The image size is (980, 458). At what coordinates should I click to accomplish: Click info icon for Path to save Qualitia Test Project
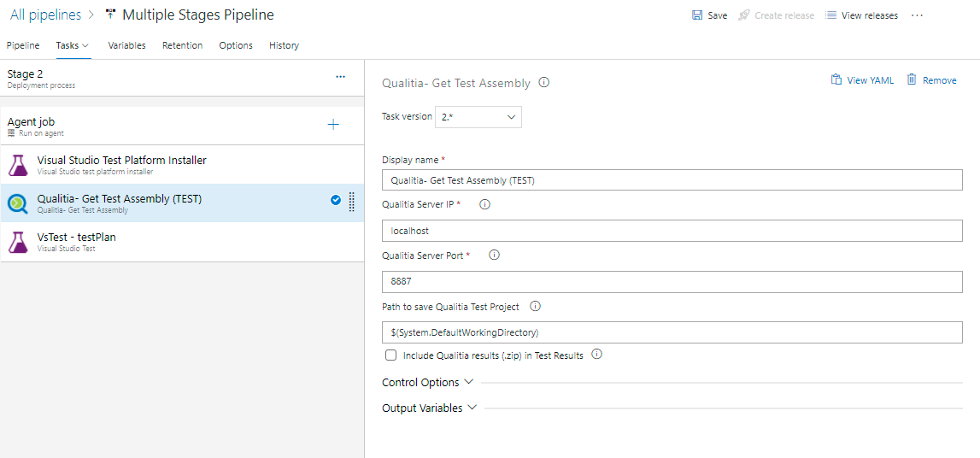tap(536, 306)
